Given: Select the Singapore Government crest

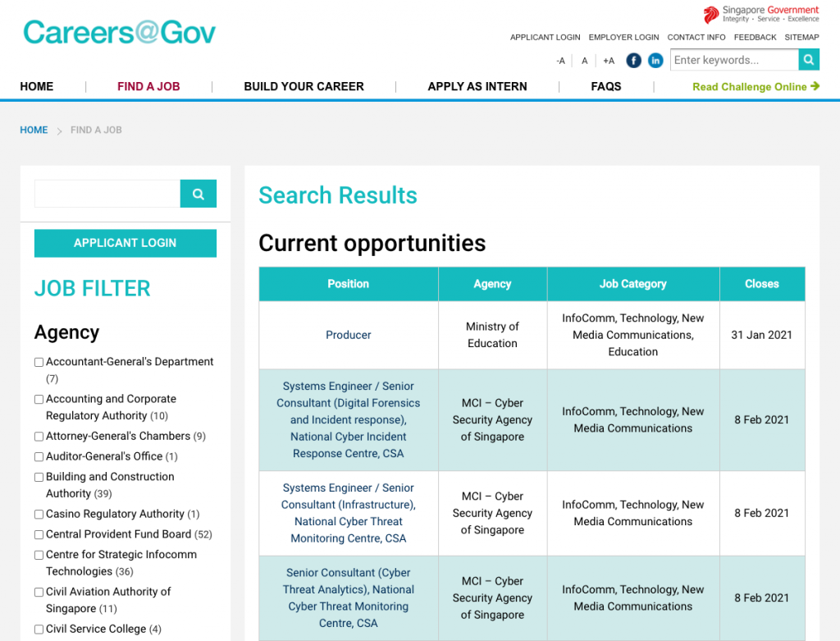Looking at the screenshot, I should tap(713, 14).
